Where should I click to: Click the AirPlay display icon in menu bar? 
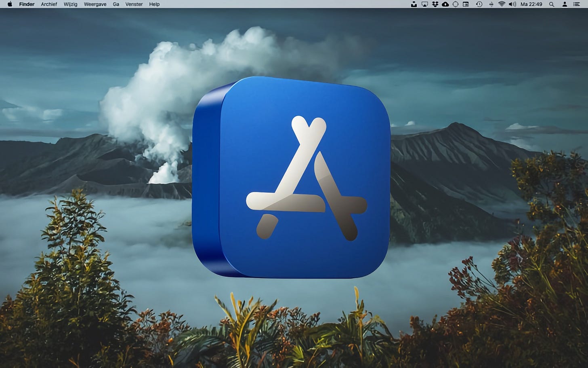pos(424,4)
